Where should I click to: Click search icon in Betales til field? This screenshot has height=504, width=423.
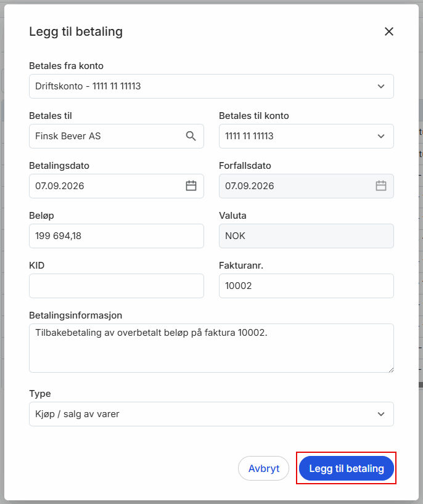point(191,136)
